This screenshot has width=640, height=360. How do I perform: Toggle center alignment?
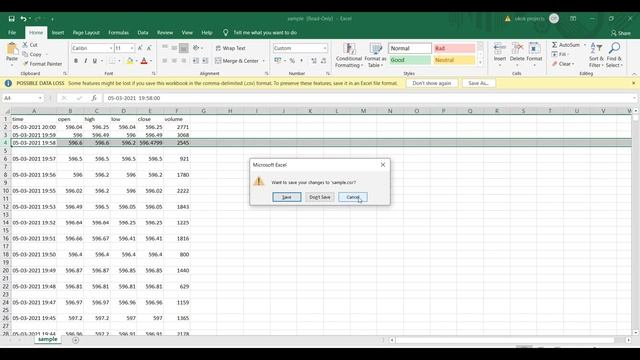pyautogui.click(x=174, y=61)
